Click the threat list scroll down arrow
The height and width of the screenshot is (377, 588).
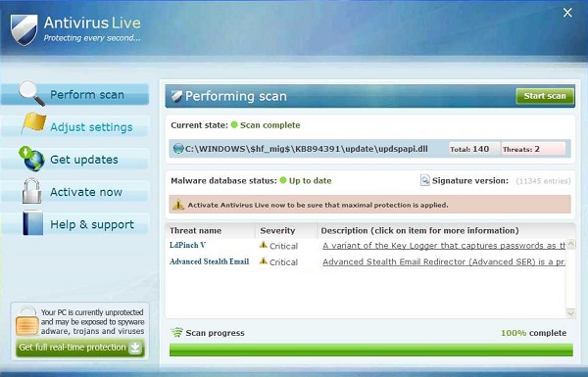click(x=570, y=313)
